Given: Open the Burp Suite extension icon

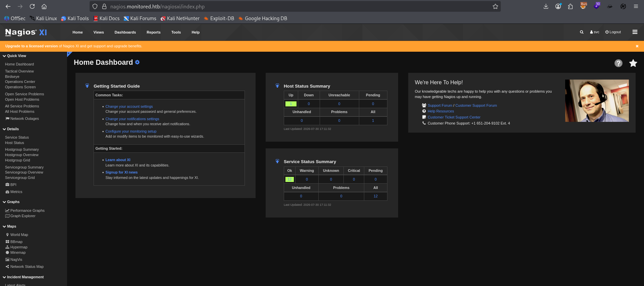Looking at the screenshot, I should coord(584,6).
